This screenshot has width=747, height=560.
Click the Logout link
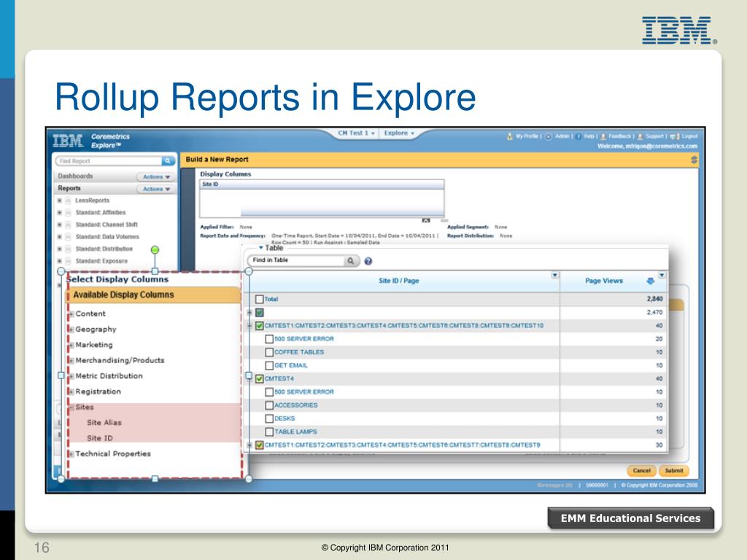(689, 136)
